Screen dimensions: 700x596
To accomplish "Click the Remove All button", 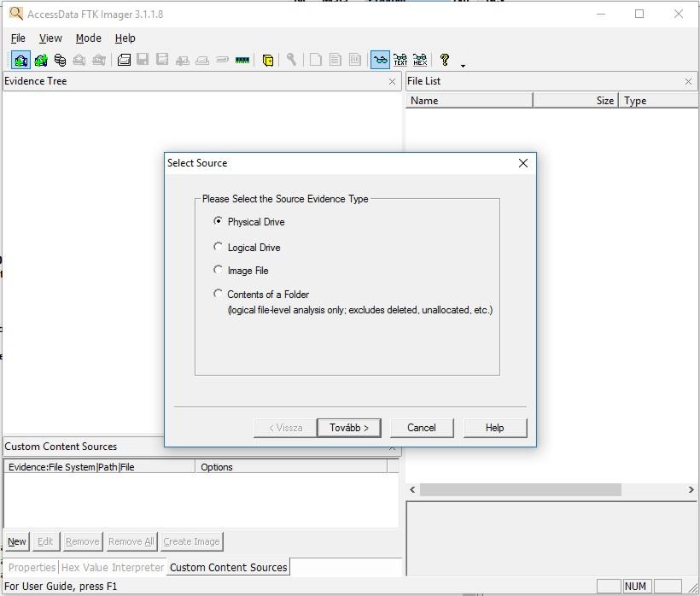I will pos(131,541).
